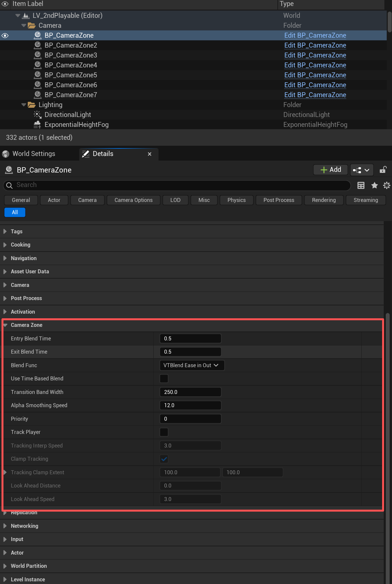
Task: Click the BP_CameraZone5 camera actor icon
Action: click(x=38, y=75)
